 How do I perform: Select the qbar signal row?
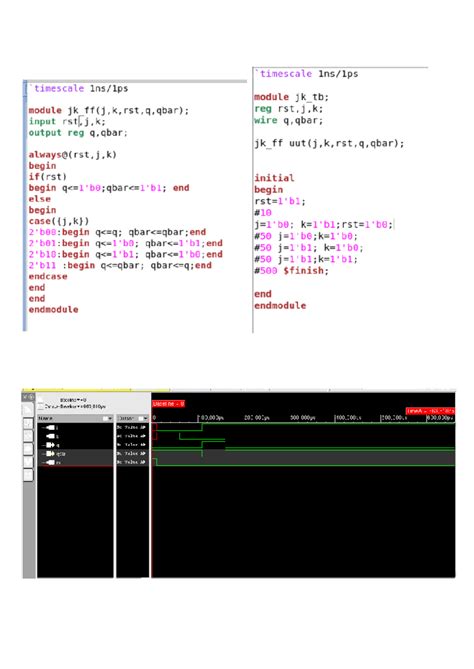[75, 454]
